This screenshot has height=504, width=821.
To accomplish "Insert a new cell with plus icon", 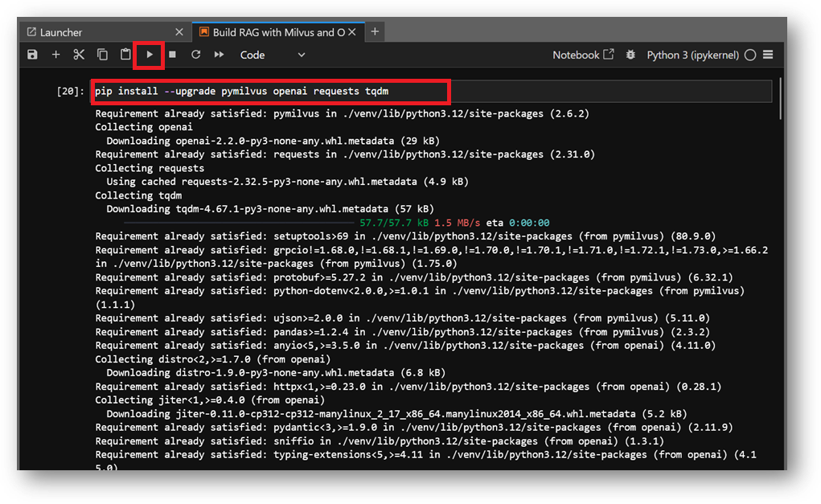I will 55,55.
